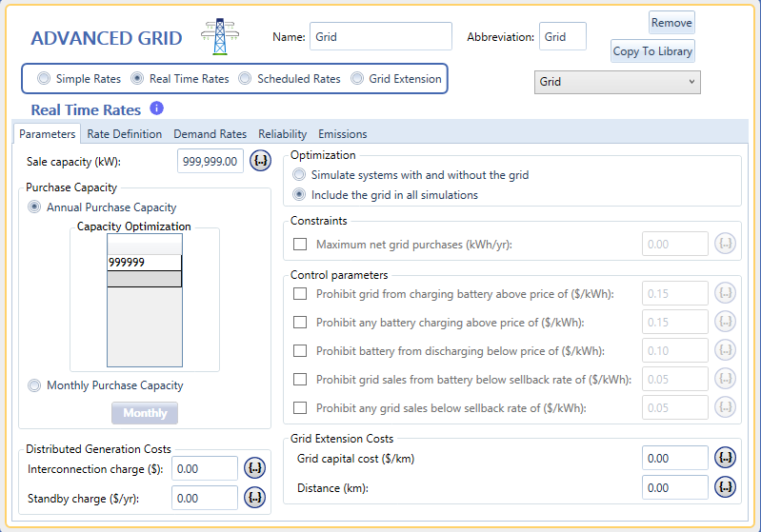
Task: Click the Interconnection charge input field
Action: [205, 468]
